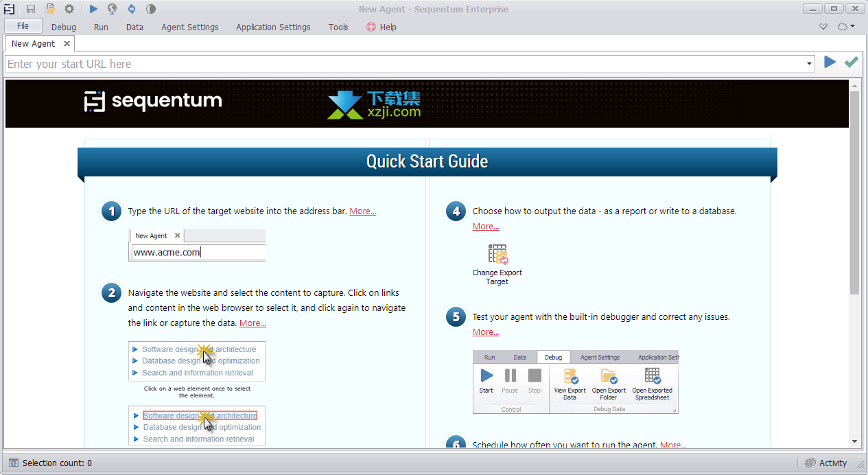Follow the More link in step 2
The image size is (868, 475).
tap(253, 323)
